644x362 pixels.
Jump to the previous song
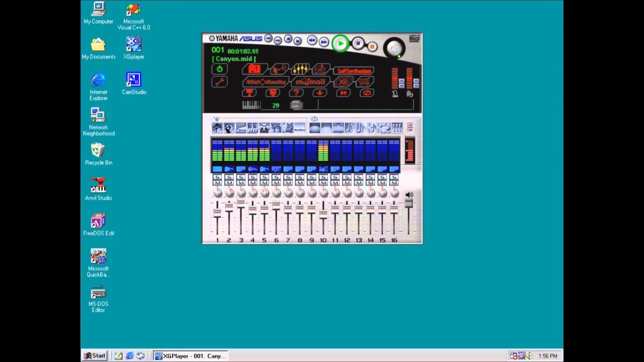click(268, 38)
